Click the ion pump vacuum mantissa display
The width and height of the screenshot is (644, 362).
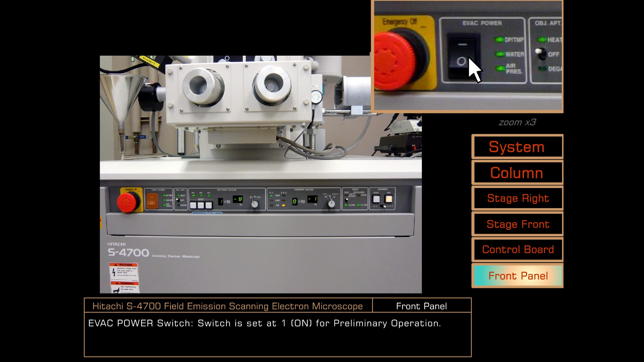click(220, 201)
